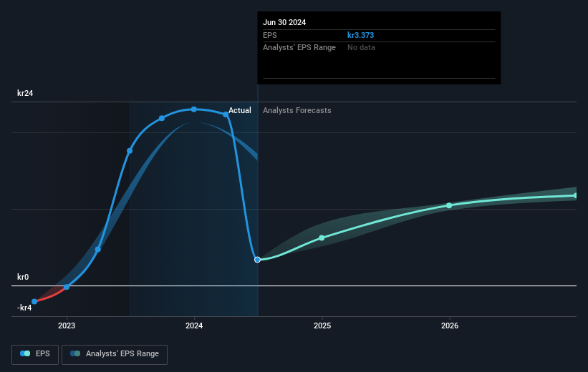Click the EPS legend color swatch

coord(25,353)
